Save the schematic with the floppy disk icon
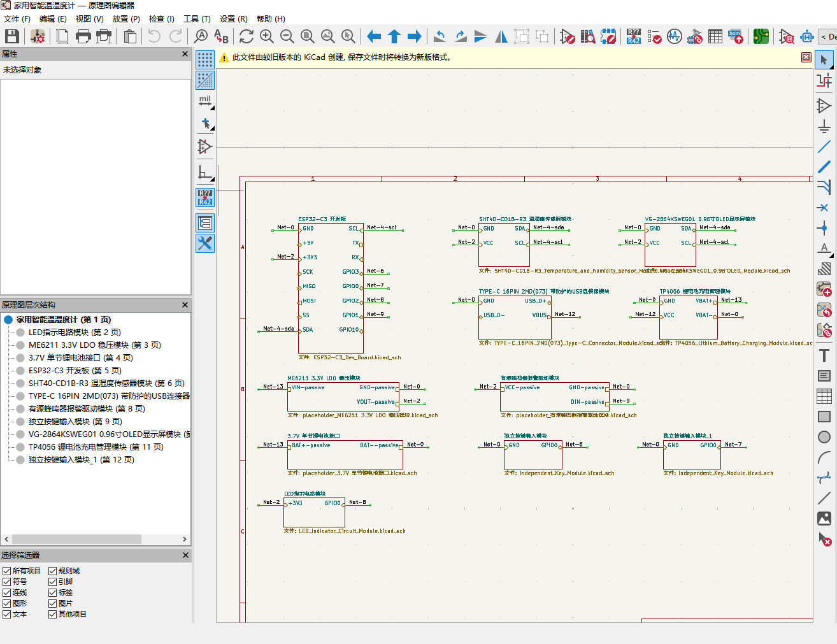 coord(12,36)
